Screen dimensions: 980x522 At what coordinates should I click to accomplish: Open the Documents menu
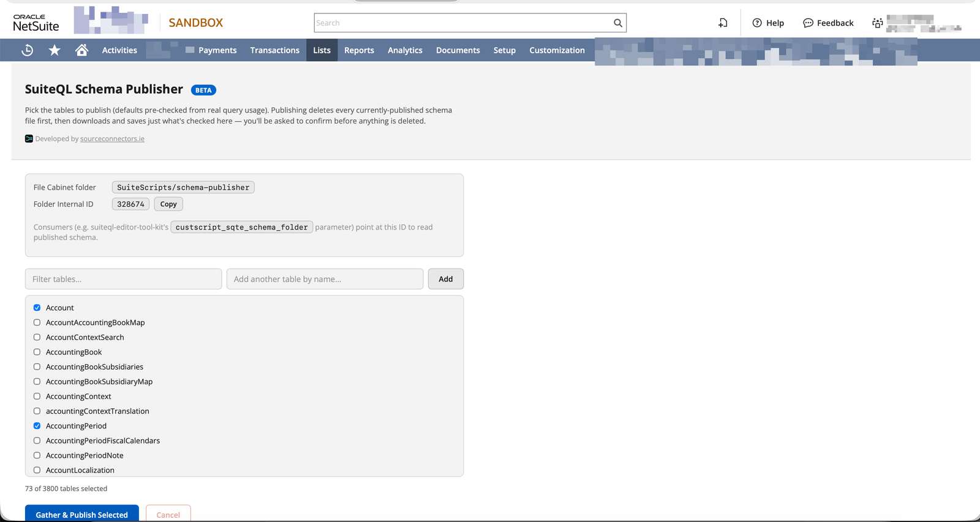pyautogui.click(x=458, y=50)
